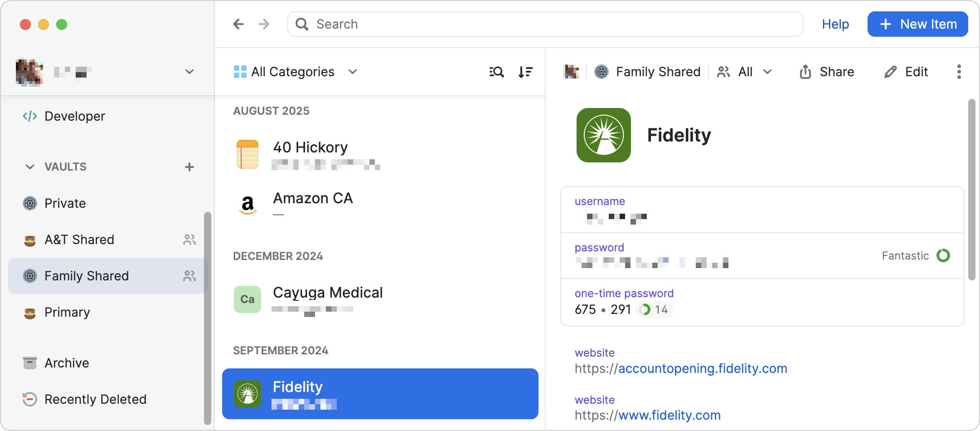Screen dimensions: 980x431
Task: Collapse the Vaults section
Action: pos(30,167)
